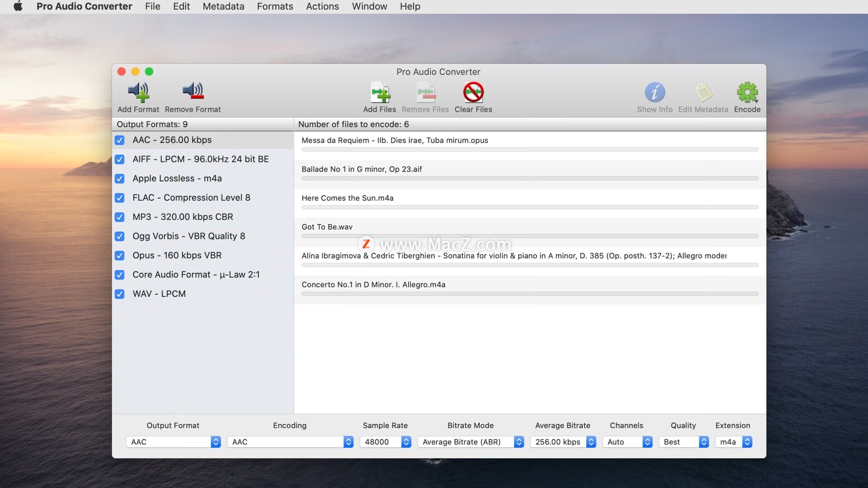This screenshot has width=868, height=488.
Task: Toggle FLAC - Compression Level 8 checkbox
Action: tap(120, 198)
